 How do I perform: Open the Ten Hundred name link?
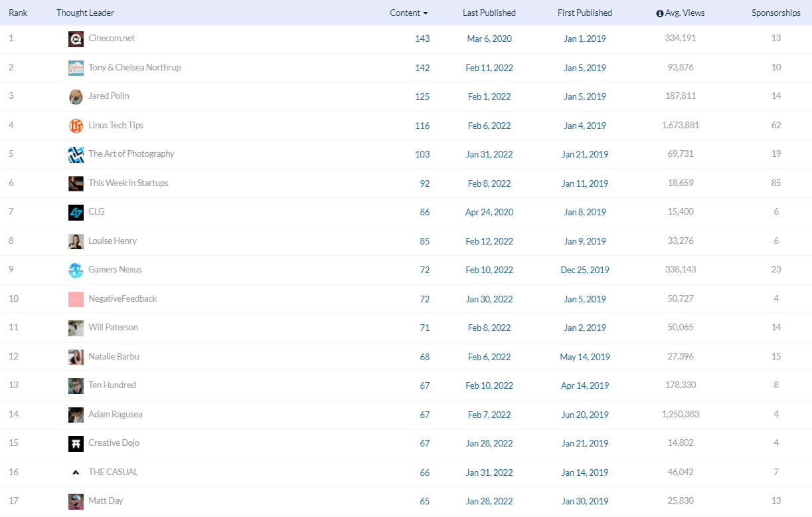tap(112, 385)
